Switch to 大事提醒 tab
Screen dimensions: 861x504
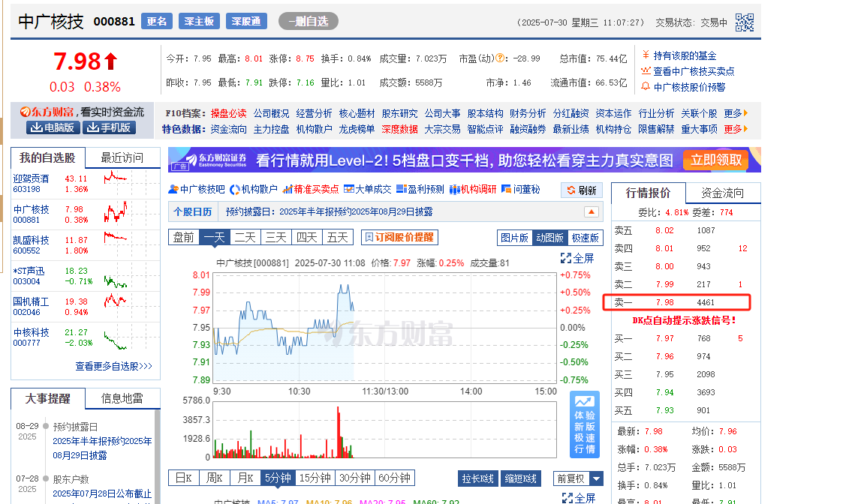click(48, 399)
